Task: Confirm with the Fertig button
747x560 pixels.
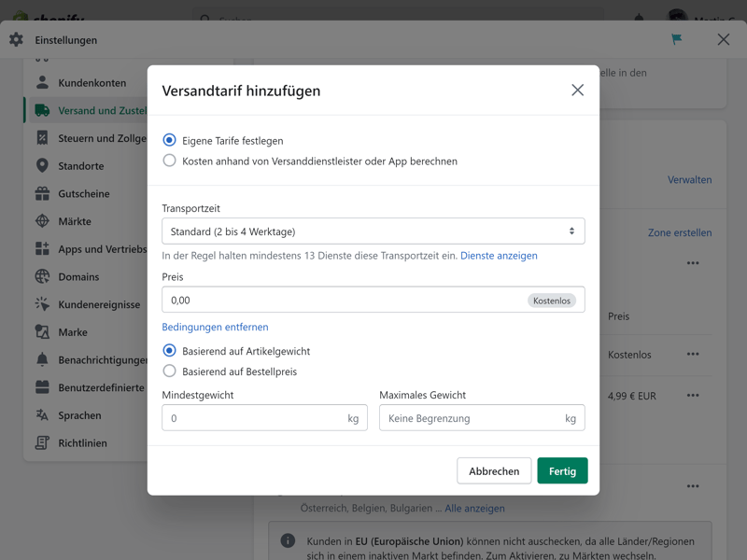Action: (562, 471)
